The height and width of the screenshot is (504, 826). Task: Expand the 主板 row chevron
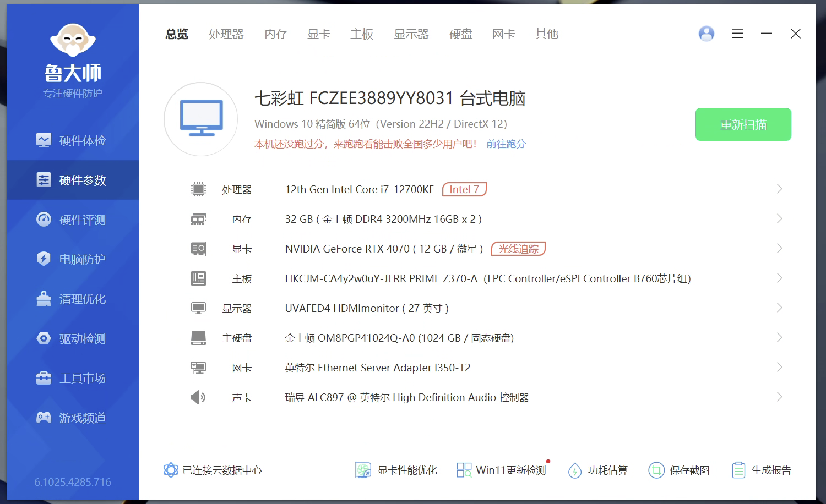(x=779, y=278)
